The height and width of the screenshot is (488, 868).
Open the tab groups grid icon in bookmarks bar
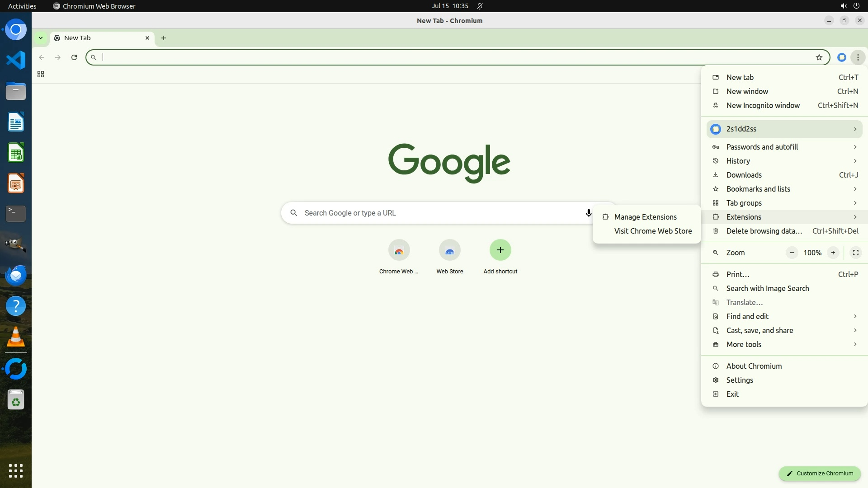[41, 75]
